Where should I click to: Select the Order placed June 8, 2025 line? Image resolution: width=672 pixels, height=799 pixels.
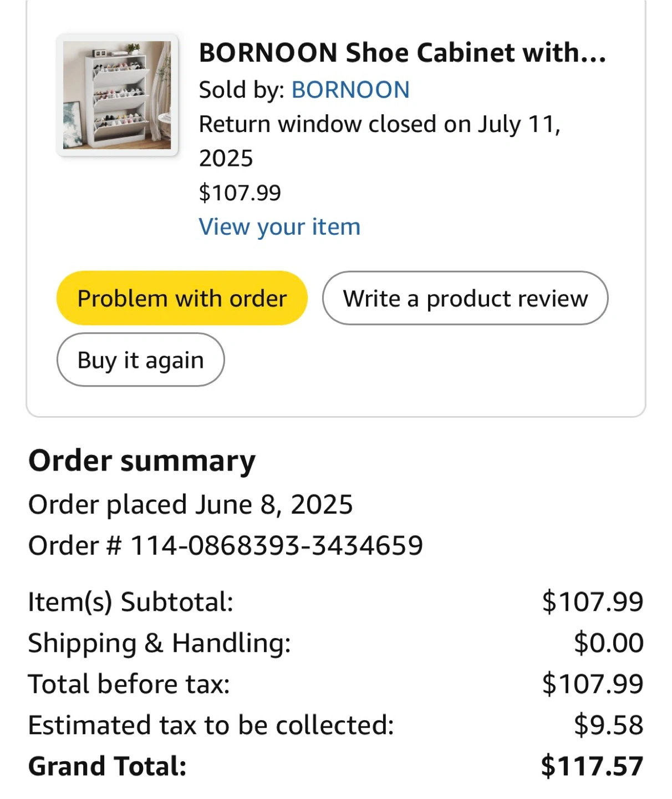point(190,505)
